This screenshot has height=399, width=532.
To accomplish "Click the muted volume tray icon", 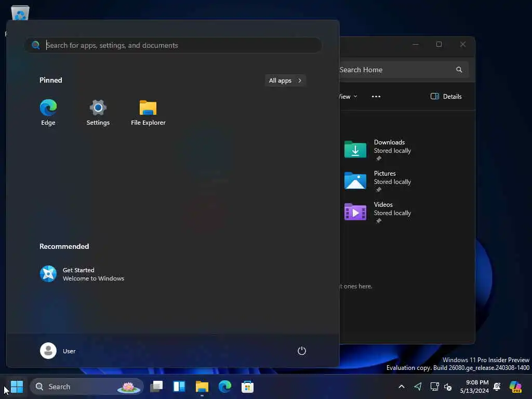I will click(x=448, y=387).
